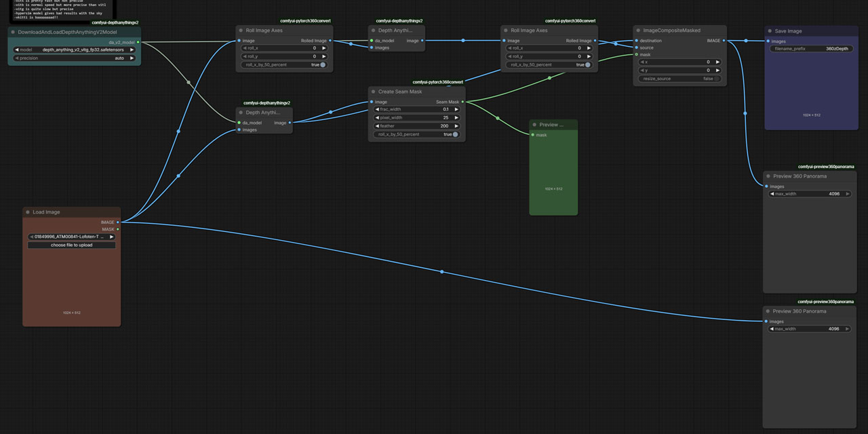
Task: Click the IMAGE output port of ImageCompositeMasked
Action: (724, 41)
